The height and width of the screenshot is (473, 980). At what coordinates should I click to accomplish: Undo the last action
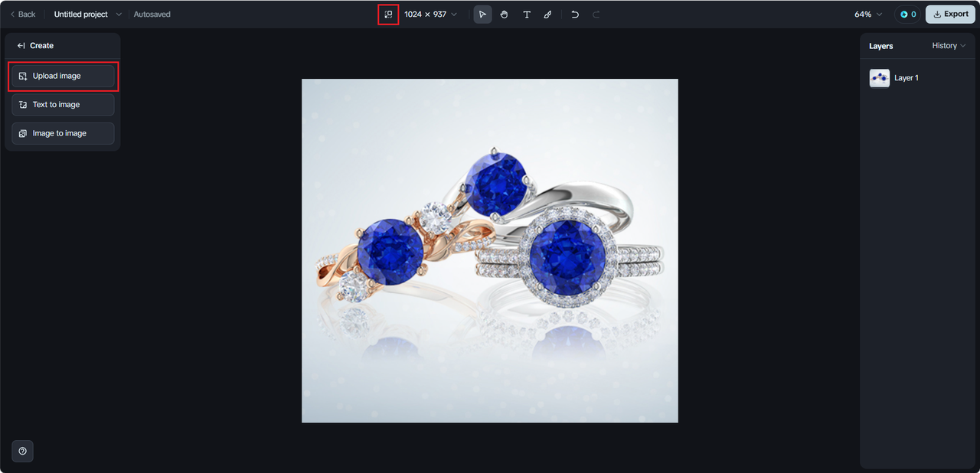pyautogui.click(x=575, y=15)
